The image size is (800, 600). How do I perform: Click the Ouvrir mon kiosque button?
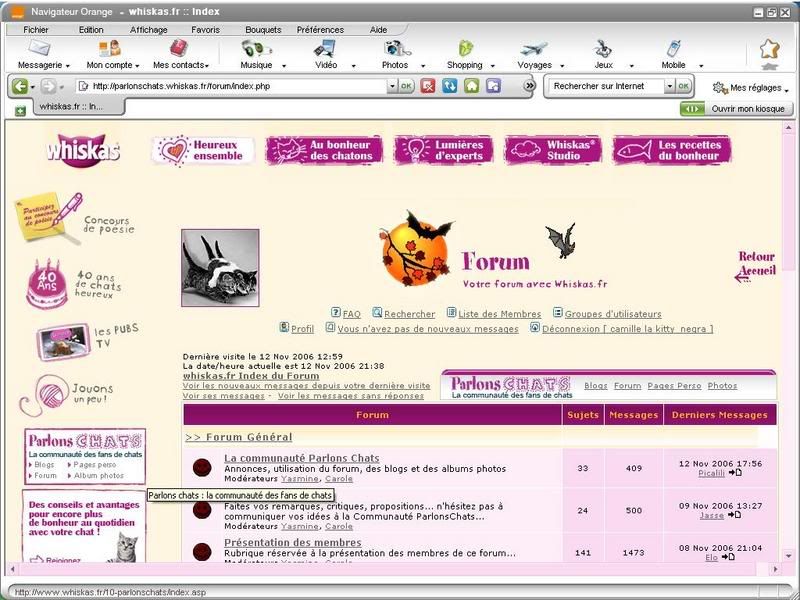pyautogui.click(x=736, y=109)
